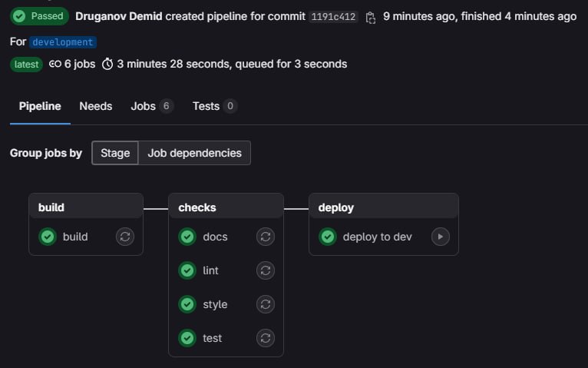588x368 pixels.
Task: Run the deploy to dev job
Action: 441,237
